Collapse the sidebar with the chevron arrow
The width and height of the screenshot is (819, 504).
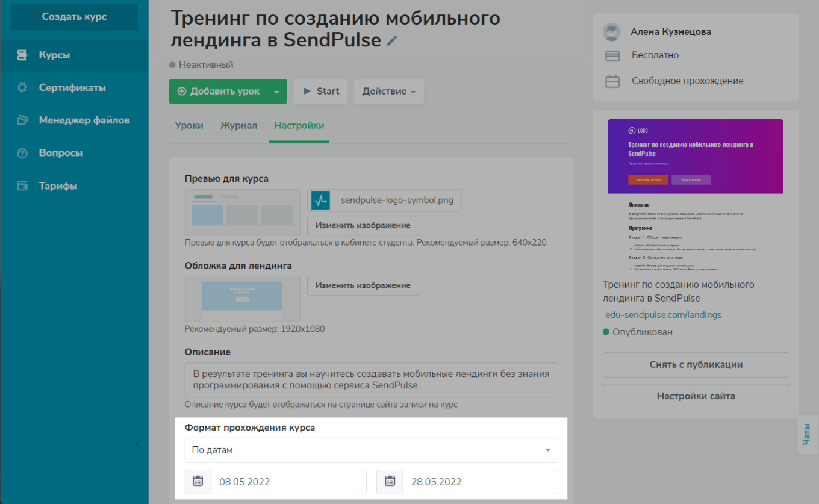pyautogui.click(x=138, y=444)
